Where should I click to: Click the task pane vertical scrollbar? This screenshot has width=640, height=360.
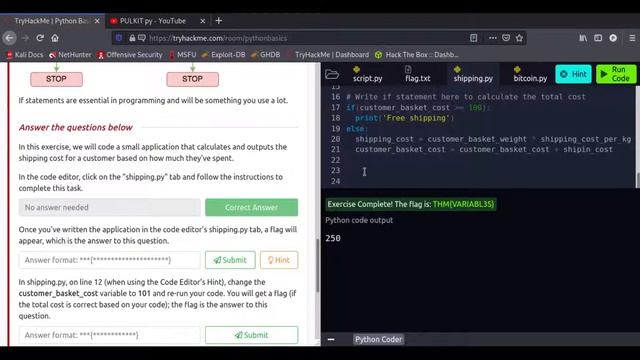pyautogui.click(x=318, y=265)
